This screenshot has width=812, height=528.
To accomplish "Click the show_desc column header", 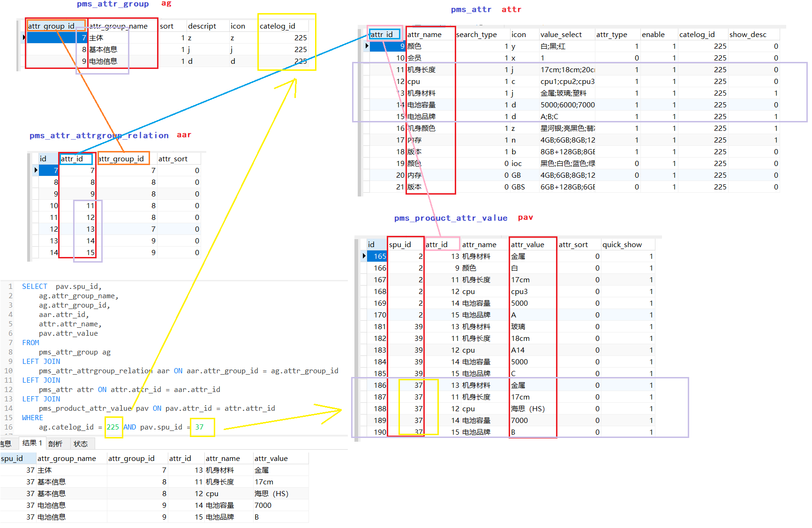I will (748, 34).
